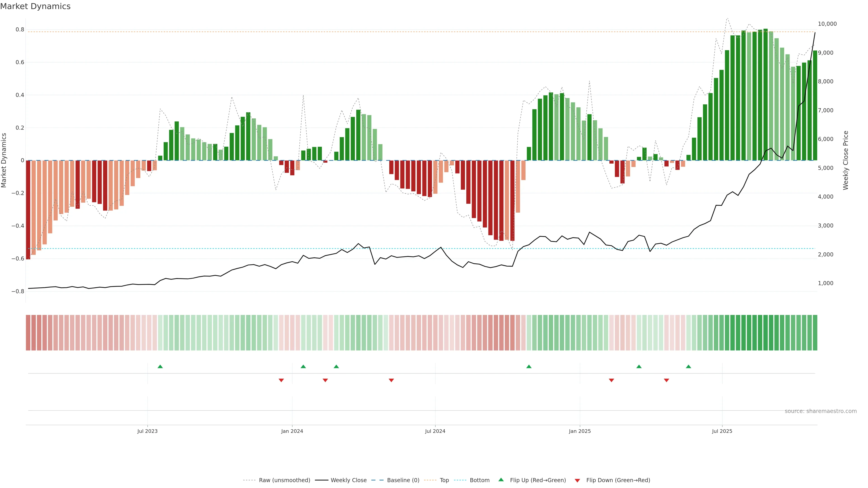The width and height of the screenshot is (868, 488).
Task: Click the last green flip-up triangle marker
Action: pyautogui.click(x=688, y=366)
